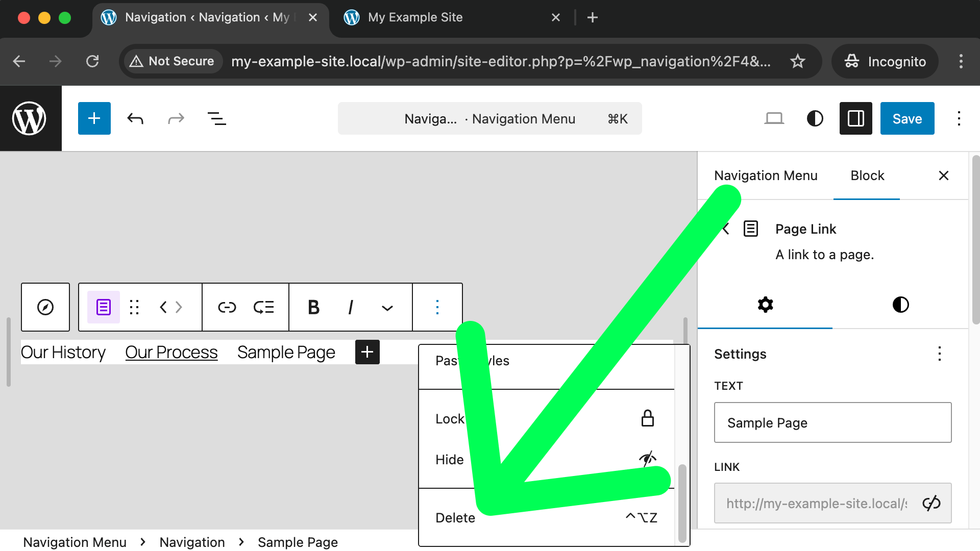Click the drag handle dots icon

pyautogui.click(x=134, y=307)
